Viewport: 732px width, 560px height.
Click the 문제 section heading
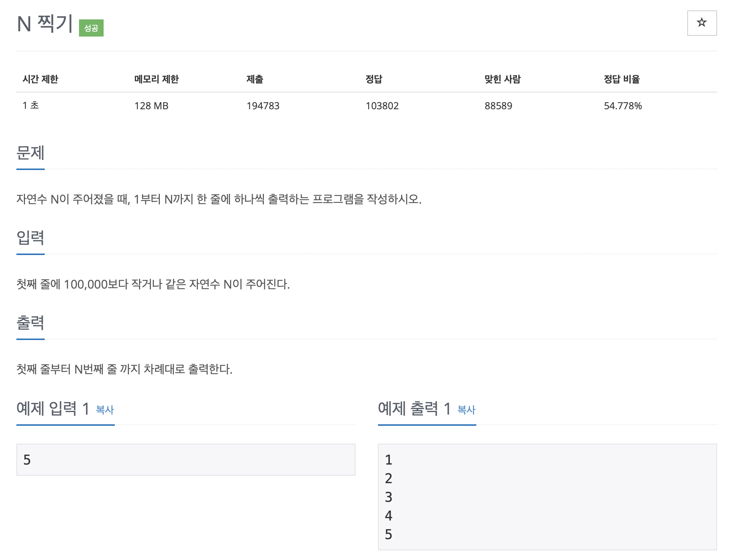(30, 153)
